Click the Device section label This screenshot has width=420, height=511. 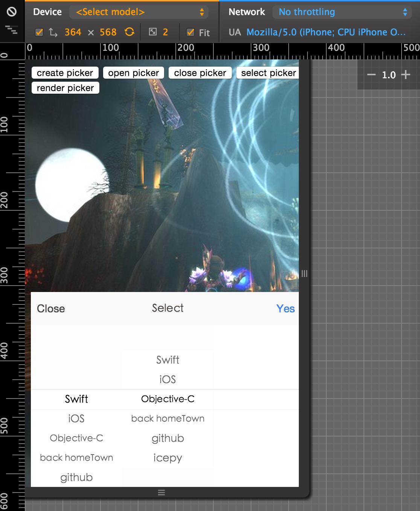click(47, 12)
